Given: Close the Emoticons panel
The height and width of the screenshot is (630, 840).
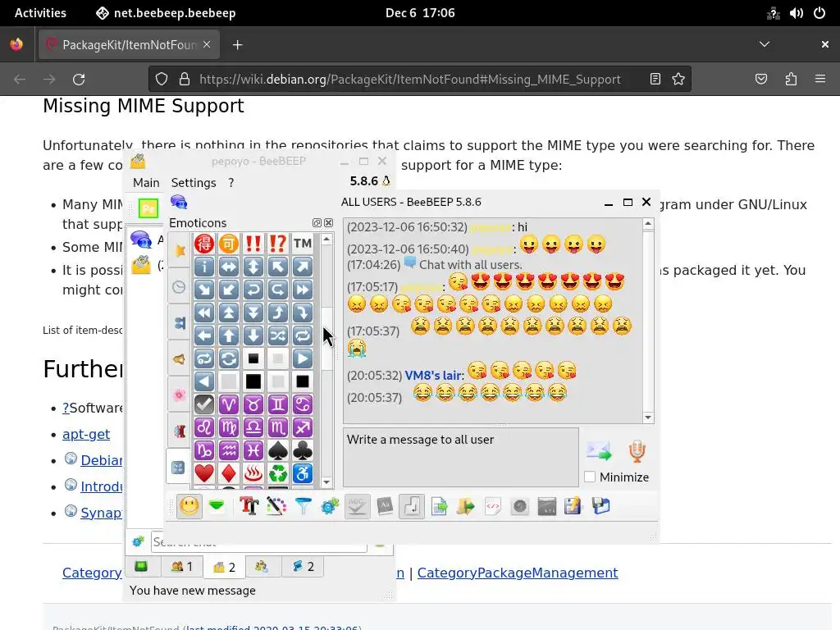Looking at the screenshot, I should click(328, 223).
